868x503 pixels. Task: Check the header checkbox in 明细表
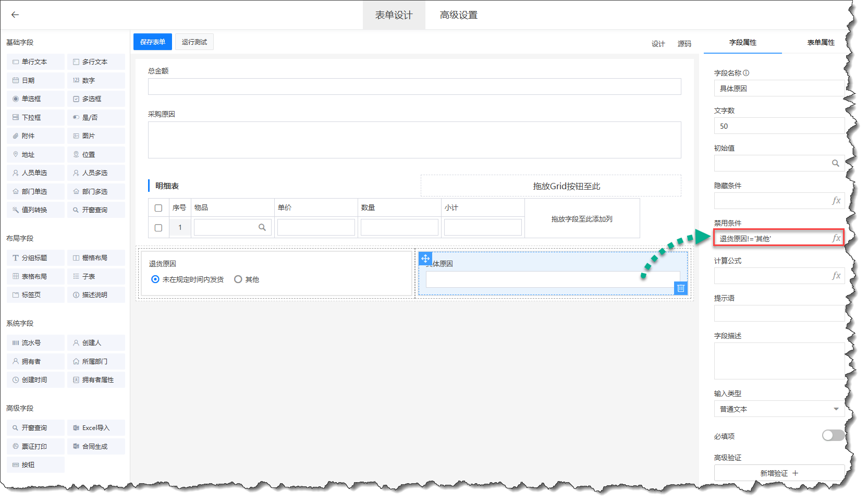tap(158, 208)
